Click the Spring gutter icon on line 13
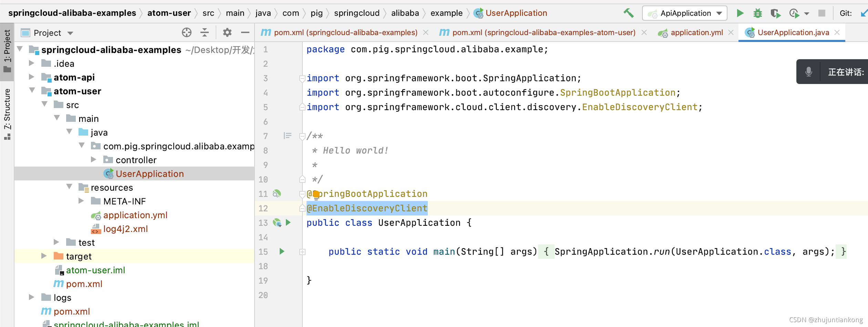Viewport: 868px width, 327px height. (277, 223)
